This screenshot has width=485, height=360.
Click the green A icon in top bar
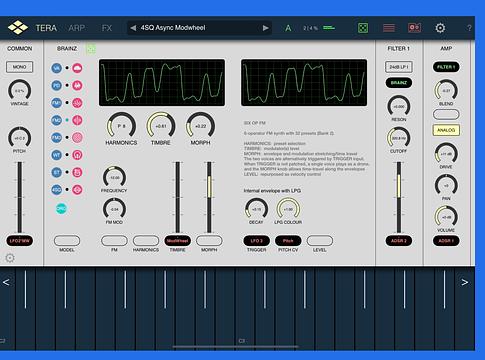point(288,28)
